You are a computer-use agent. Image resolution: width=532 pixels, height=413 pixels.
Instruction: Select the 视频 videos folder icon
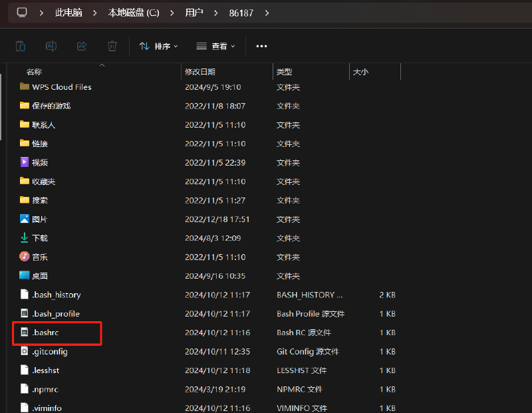point(25,162)
